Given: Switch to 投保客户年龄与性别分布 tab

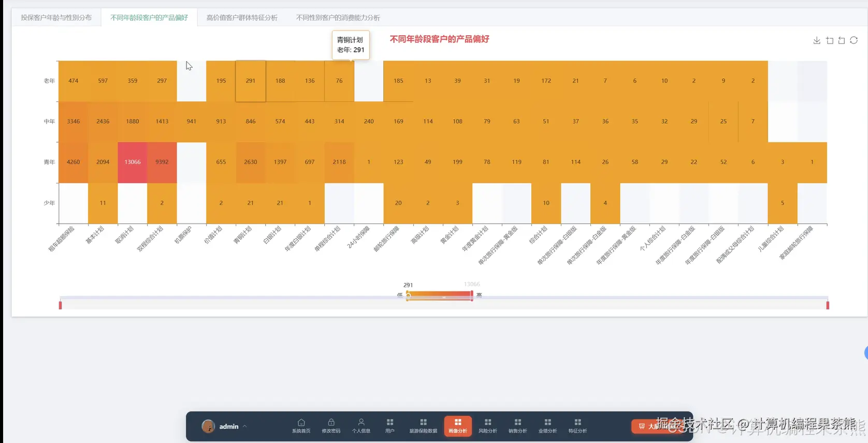Looking at the screenshot, I should 56,18.
